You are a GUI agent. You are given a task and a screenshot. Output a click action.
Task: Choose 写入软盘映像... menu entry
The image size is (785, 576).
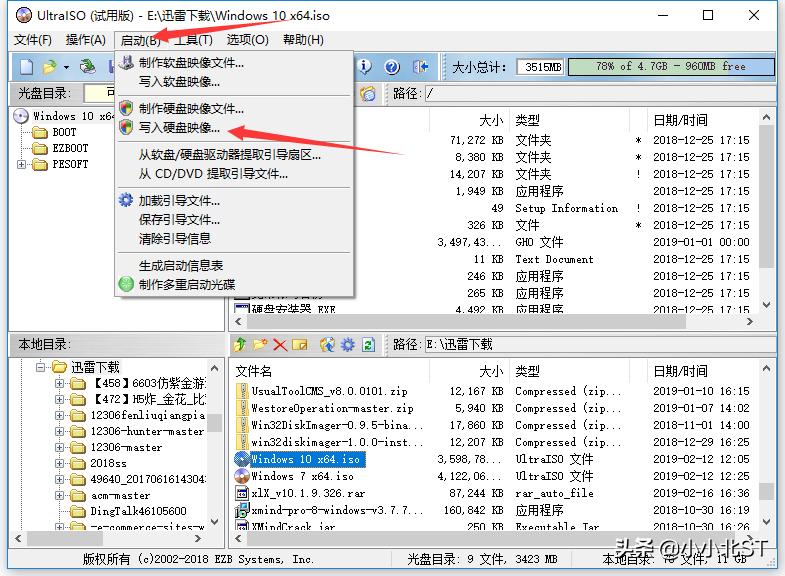179,82
